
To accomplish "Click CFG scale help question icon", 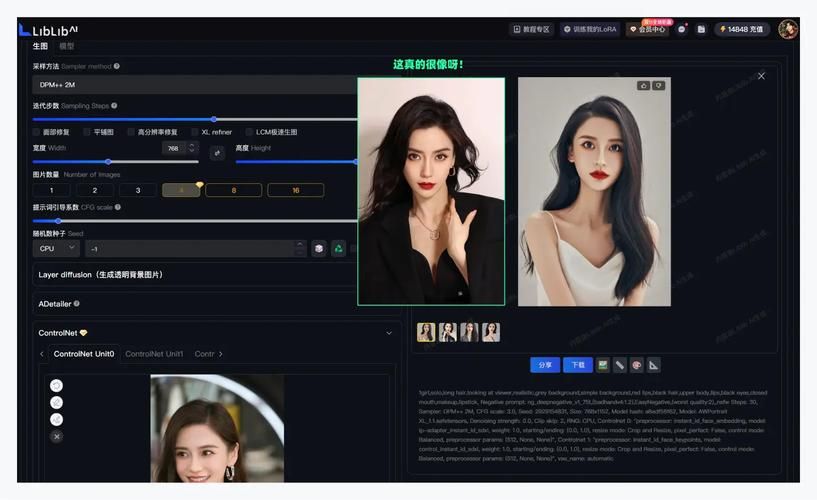I will point(118,207).
